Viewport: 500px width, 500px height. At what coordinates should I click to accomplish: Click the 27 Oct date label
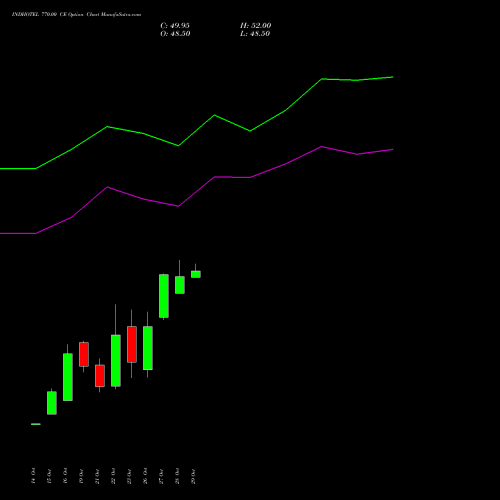[161, 476]
